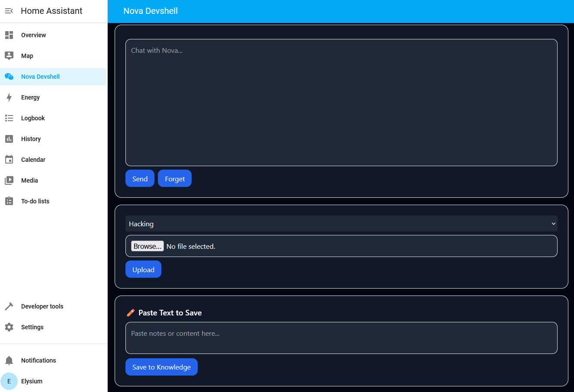Open the History chart icon
This screenshot has height=392, width=574.
coord(9,138)
